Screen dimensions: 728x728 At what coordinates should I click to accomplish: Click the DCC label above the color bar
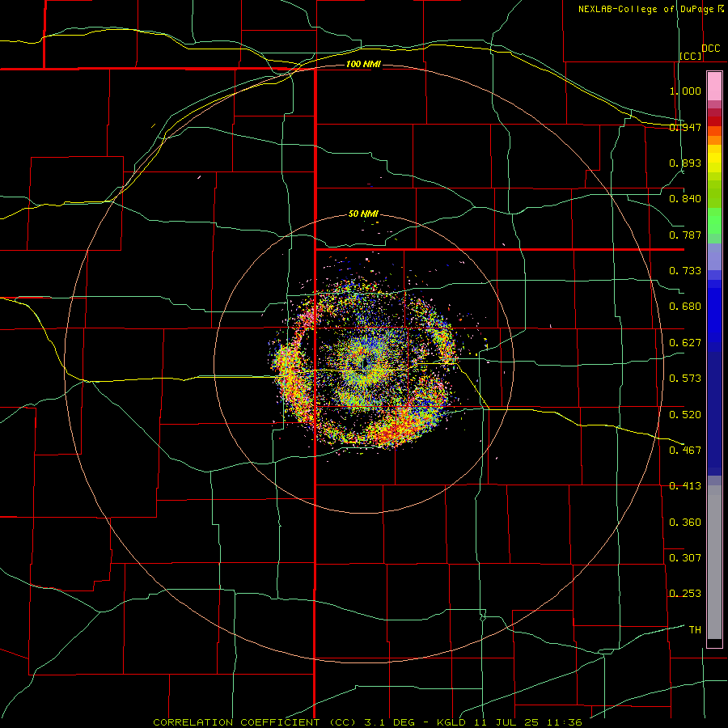[x=711, y=49]
